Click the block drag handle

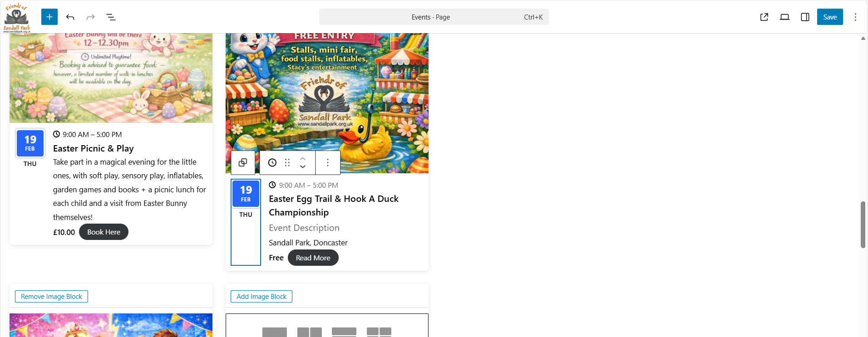[287, 162]
